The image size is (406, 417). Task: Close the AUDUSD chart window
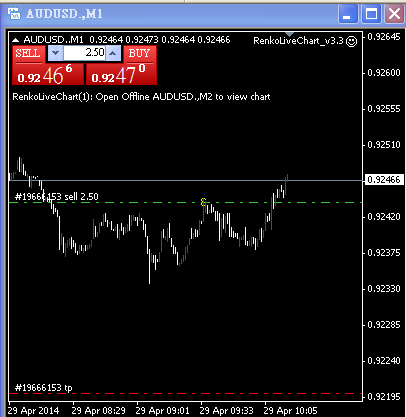[395, 14]
